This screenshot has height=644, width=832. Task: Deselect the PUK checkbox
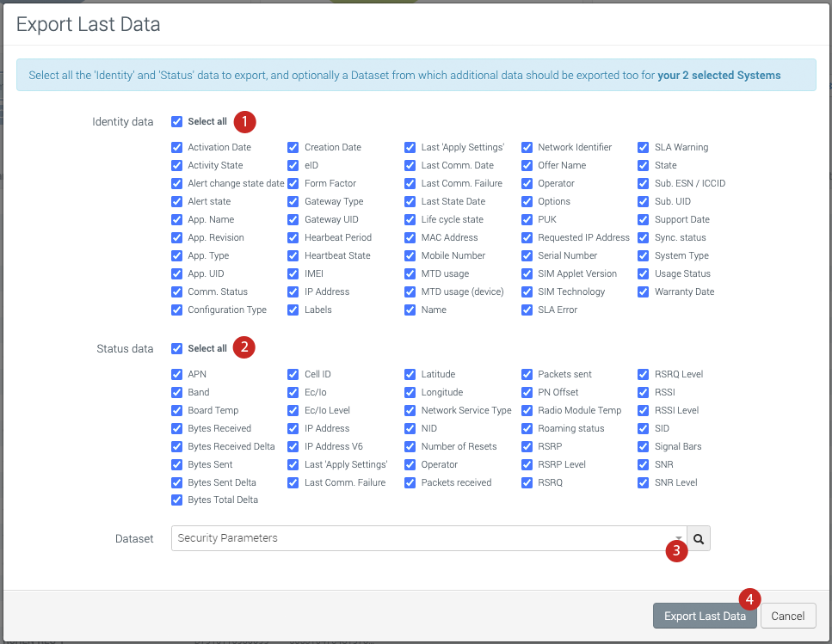(x=527, y=219)
